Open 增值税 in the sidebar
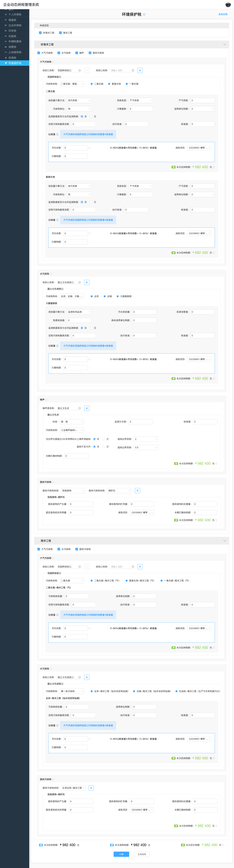 pyautogui.click(x=14, y=20)
